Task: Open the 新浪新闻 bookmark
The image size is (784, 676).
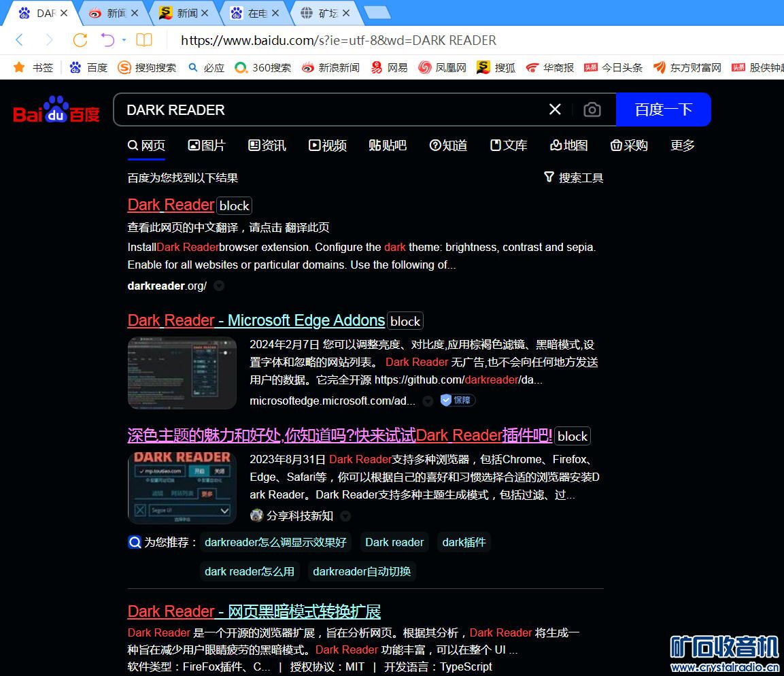Action: (330, 67)
